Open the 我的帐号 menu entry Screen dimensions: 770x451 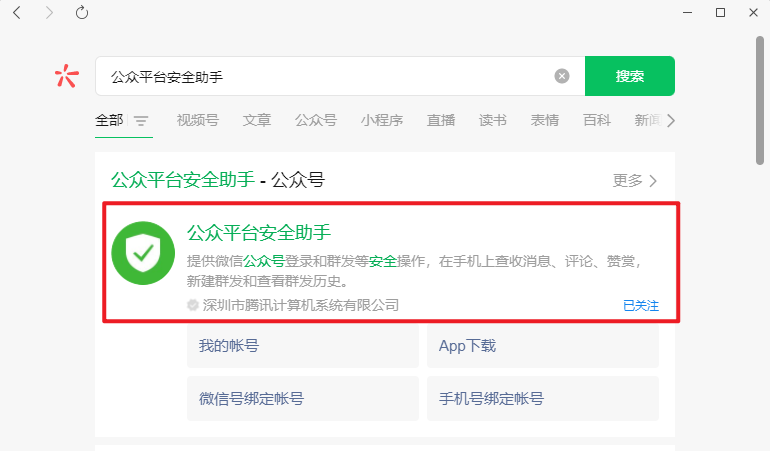point(303,346)
